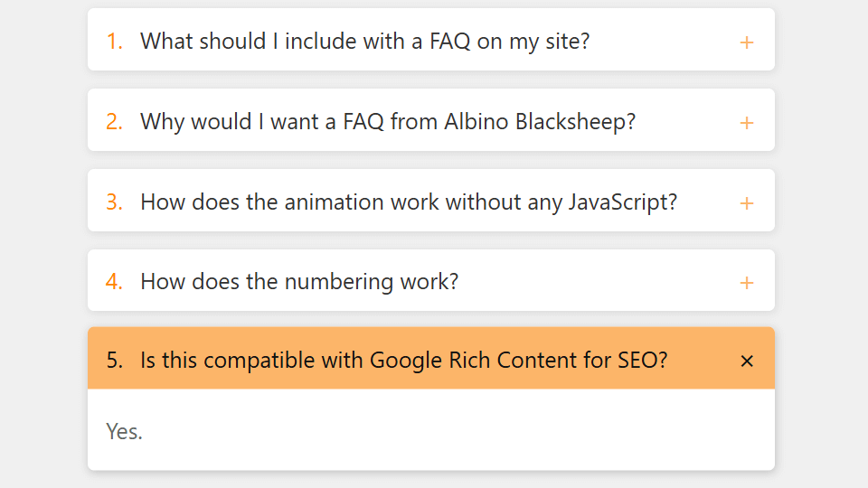The width and height of the screenshot is (868, 488).
Task: Click the plus icon for the JavaScript animation question
Action: (747, 203)
